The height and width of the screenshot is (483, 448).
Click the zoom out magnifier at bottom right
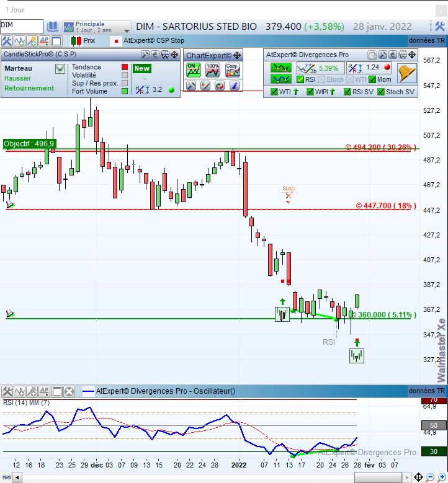point(430,477)
